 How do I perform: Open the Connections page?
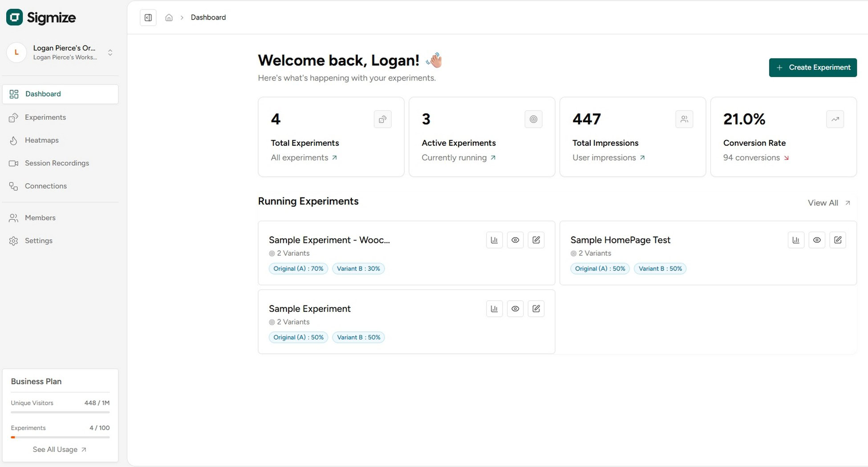(46, 186)
